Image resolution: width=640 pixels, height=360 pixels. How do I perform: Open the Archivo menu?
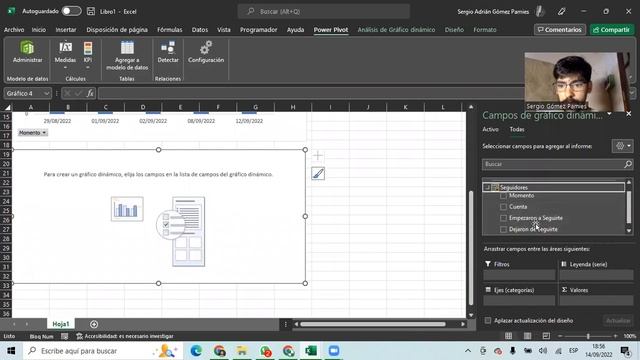click(x=14, y=30)
